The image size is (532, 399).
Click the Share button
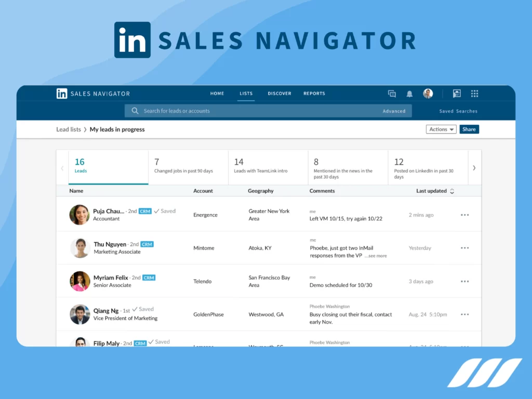coord(469,129)
